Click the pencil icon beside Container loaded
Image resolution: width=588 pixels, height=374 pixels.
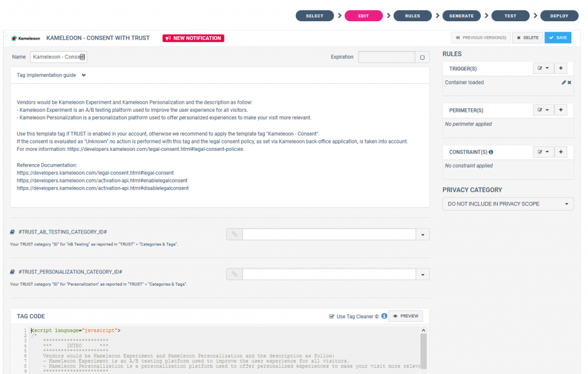pos(564,83)
